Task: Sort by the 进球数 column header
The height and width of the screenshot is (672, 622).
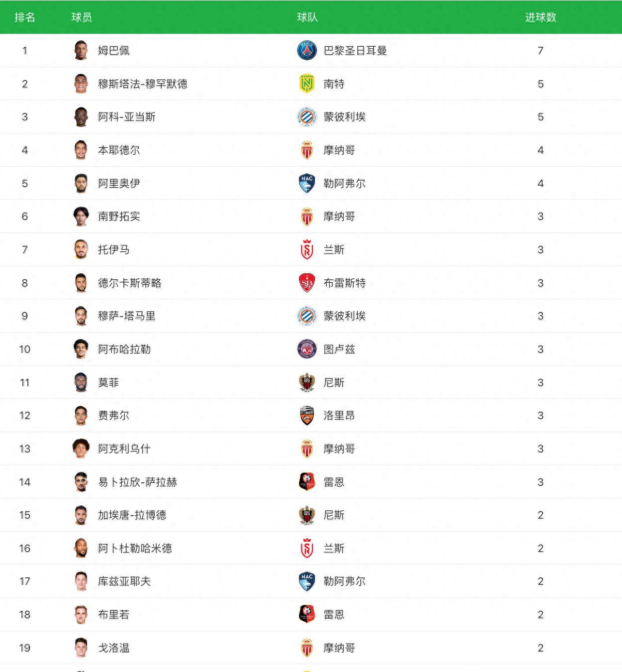Action: pyautogui.click(x=540, y=17)
